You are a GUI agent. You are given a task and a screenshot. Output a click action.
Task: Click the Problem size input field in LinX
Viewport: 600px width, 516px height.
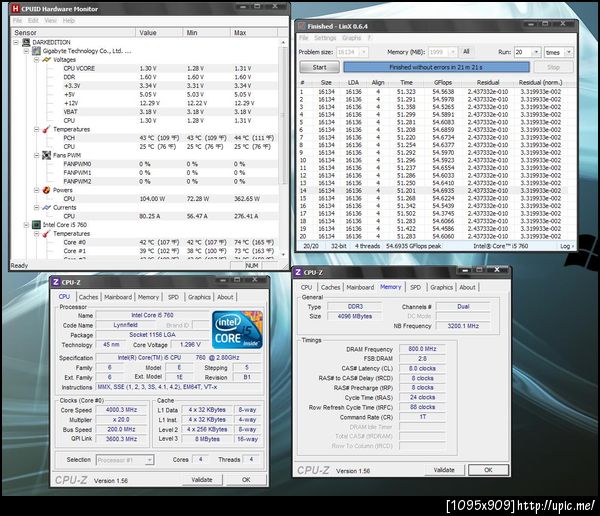pyautogui.click(x=348, y=52)
